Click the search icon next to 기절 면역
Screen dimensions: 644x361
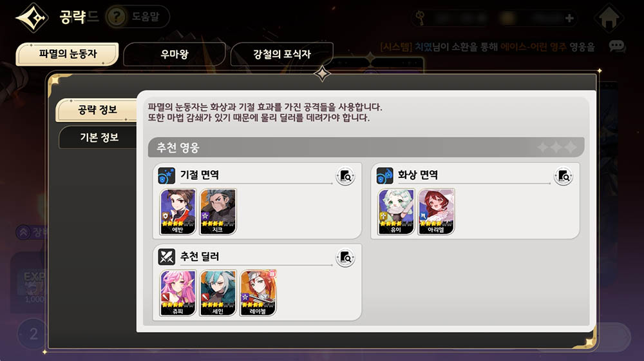coord(345,177)
